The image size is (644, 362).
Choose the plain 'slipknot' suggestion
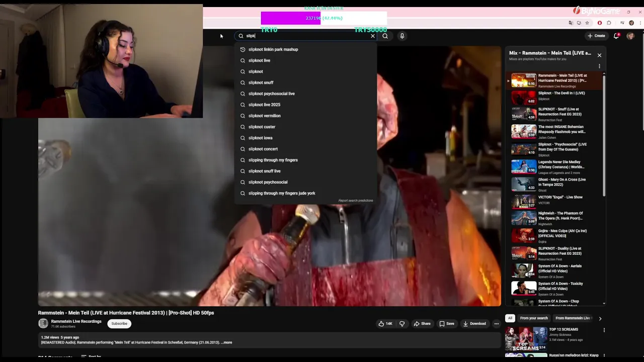(x=305, y=71)
